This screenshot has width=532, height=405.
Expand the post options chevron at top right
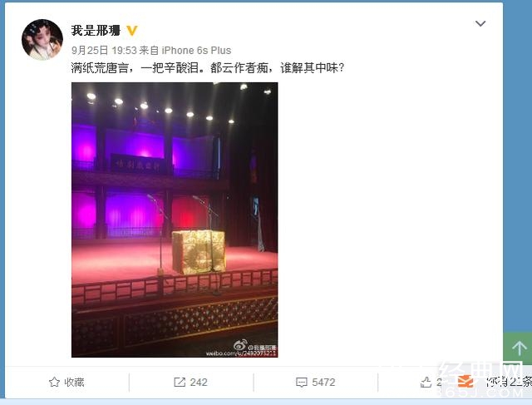tap(480, 23)
